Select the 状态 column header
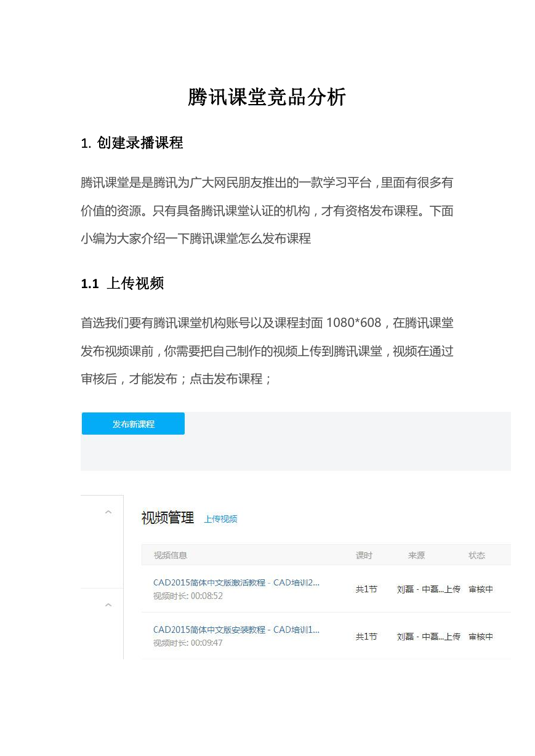Screen dimensions: 535x756 (x=477, y=555)
